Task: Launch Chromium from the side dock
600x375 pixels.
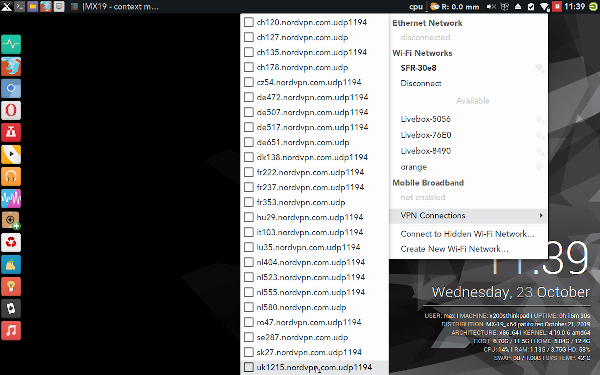Action: click(x=11, y=88)
